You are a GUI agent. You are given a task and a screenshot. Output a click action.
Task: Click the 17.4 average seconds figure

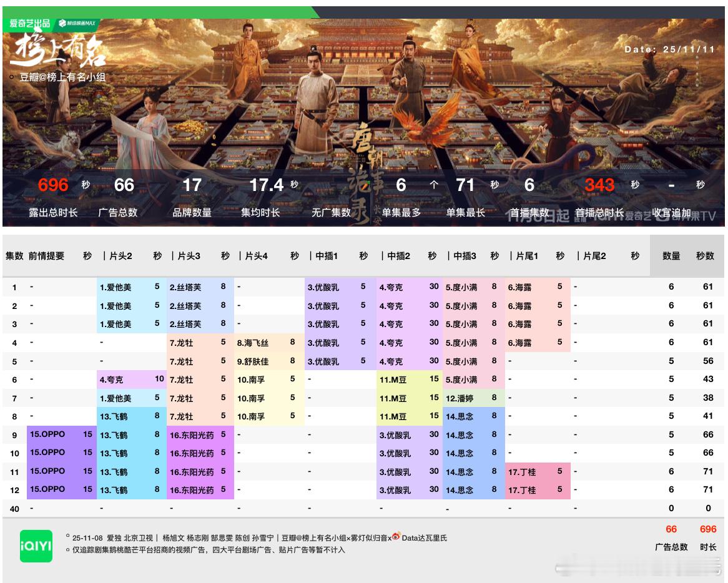click(x=266, y=185)
